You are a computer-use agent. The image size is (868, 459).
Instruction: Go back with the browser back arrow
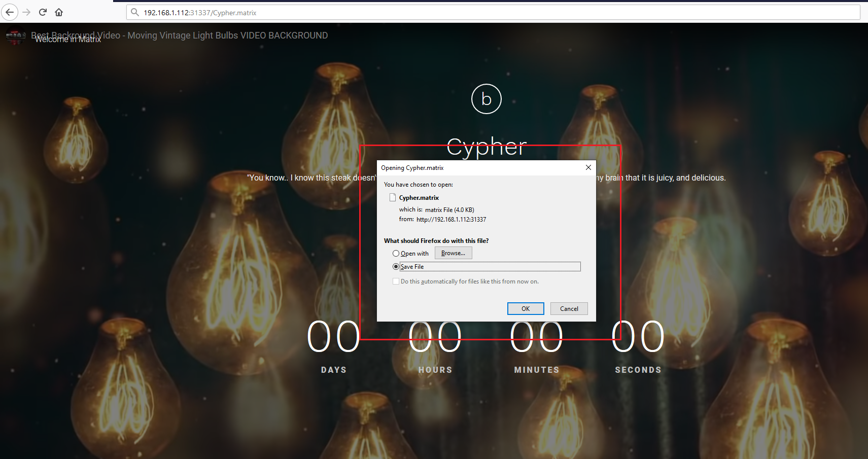click(x=10, y=12)
